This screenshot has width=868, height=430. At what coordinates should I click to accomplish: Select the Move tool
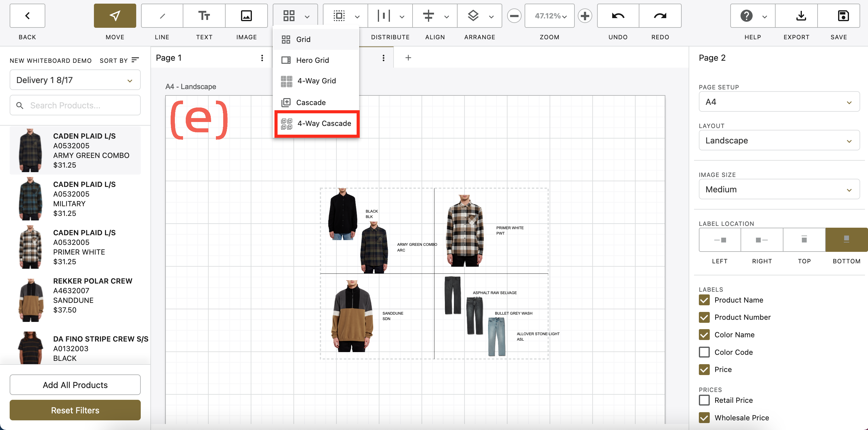tap(114, 15)
